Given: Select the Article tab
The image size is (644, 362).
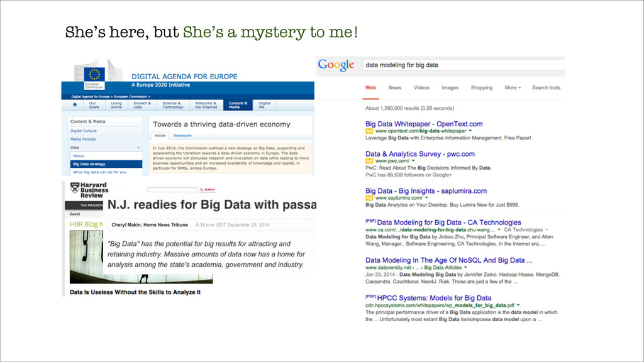Looking at the screenshot, I should 160,136.
